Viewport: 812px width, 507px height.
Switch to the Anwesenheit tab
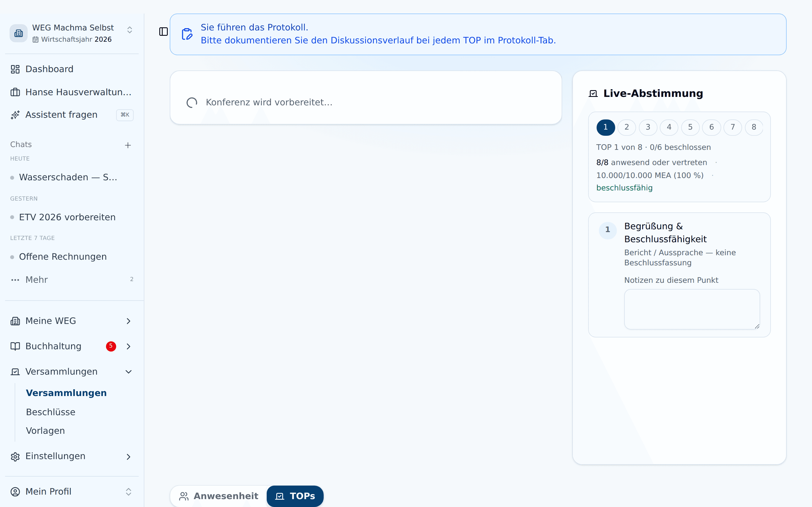click(x=219, y=496)
